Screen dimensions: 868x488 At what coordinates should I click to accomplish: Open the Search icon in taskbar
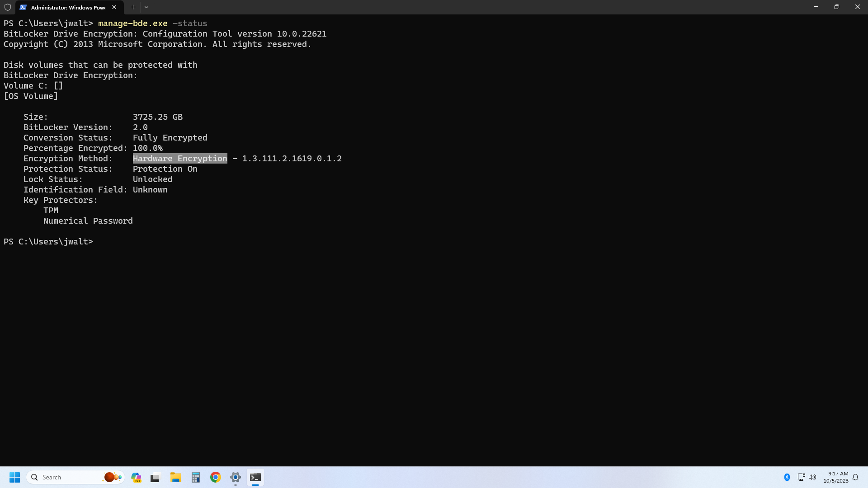point(34,477)
